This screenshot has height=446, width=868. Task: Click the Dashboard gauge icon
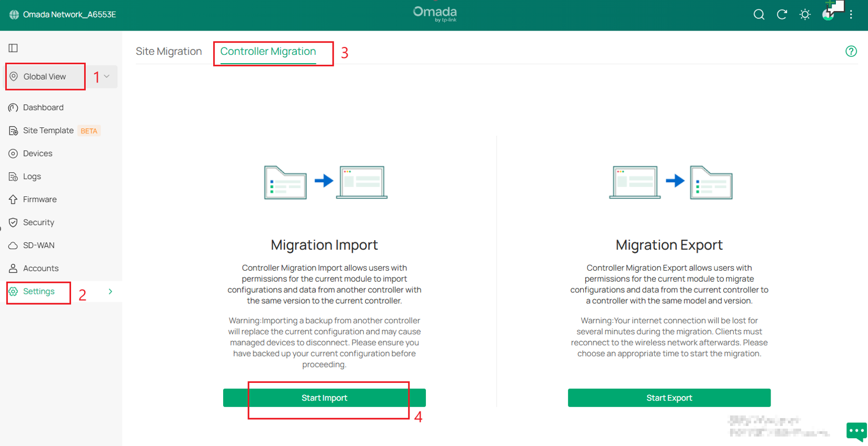(x=13, y=107)
